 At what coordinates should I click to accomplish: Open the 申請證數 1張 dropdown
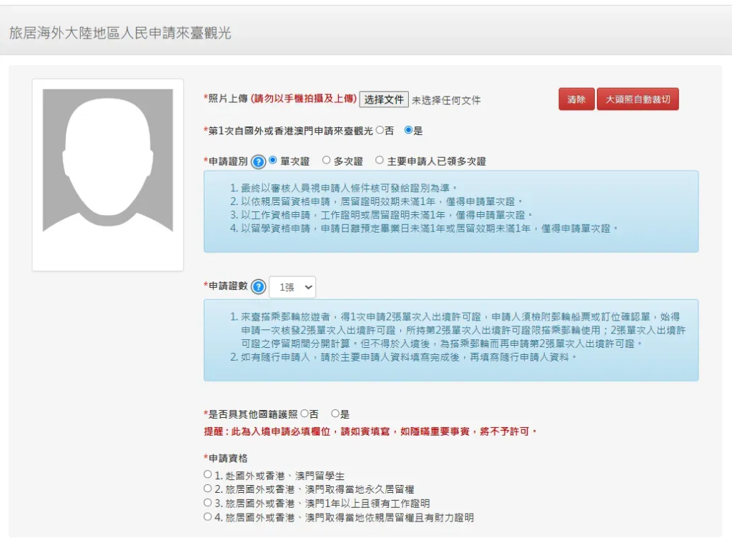pyautogui.click(x=293, y=287)
